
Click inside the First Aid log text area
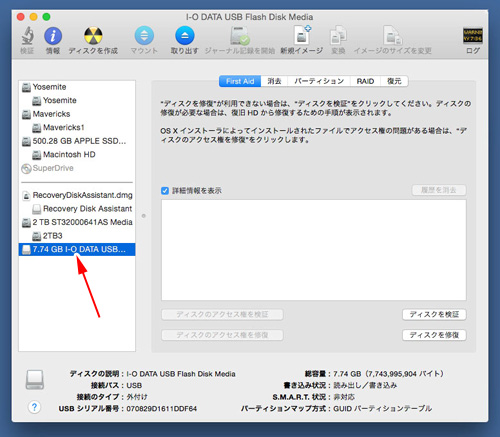click(314, 250)
